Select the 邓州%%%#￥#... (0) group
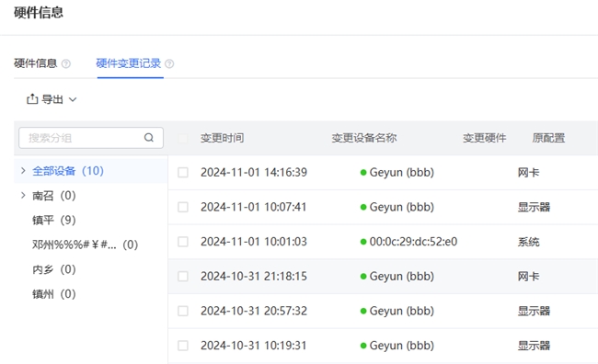This screenshot has width=598, height=364. click(85, 245)
